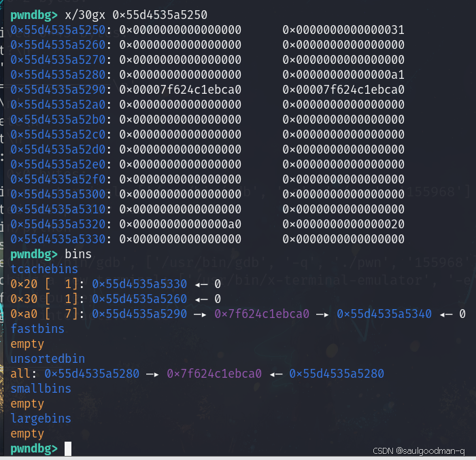The height and width of the screenshot is (460, 476).
Task: Click empty under smallbins
Action: pos(27,404)
